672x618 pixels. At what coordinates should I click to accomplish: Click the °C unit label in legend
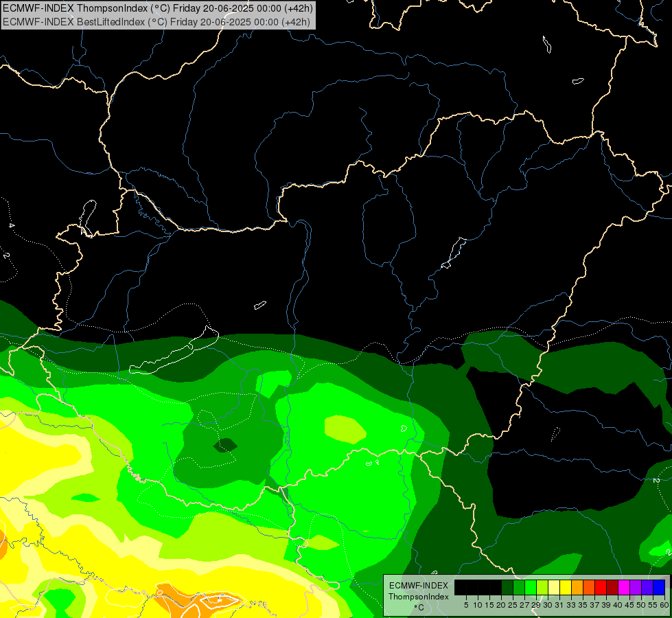click(x=419, y=608)
